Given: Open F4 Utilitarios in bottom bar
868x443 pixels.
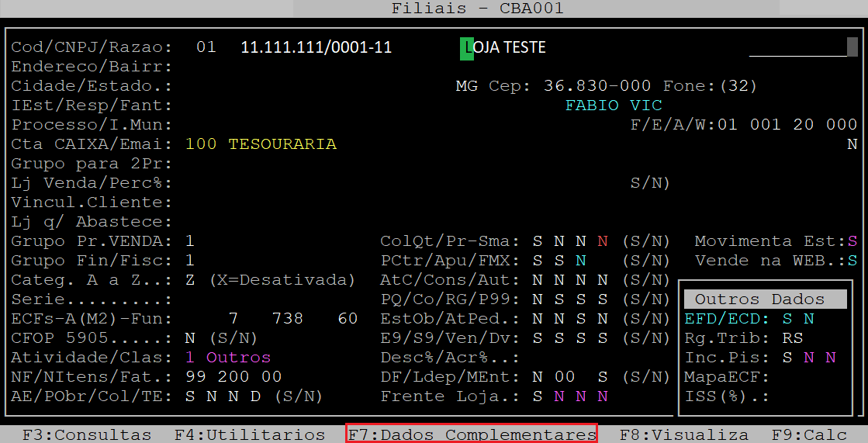Looking at the screenshot, I should point(249,434).
